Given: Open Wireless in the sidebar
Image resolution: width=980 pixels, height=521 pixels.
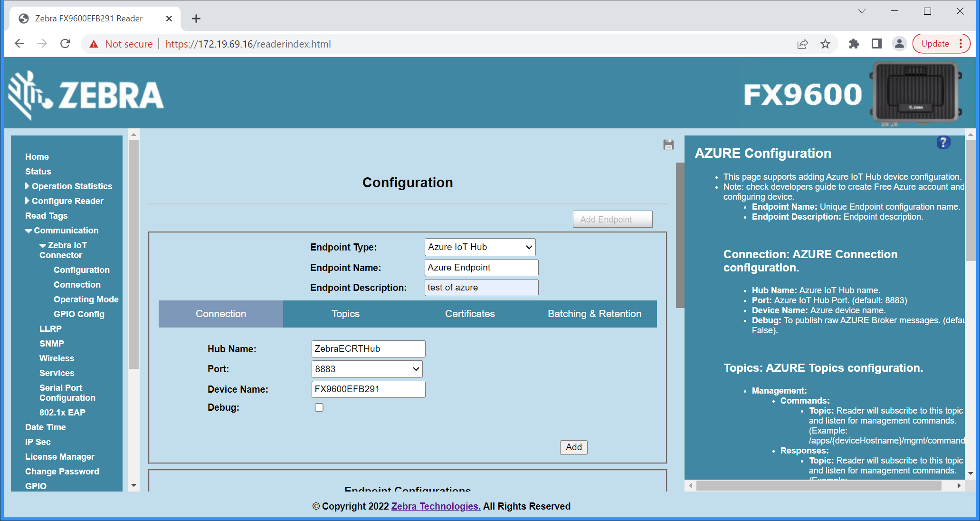Looking at the screenshot, I should [x=57, y=358].
